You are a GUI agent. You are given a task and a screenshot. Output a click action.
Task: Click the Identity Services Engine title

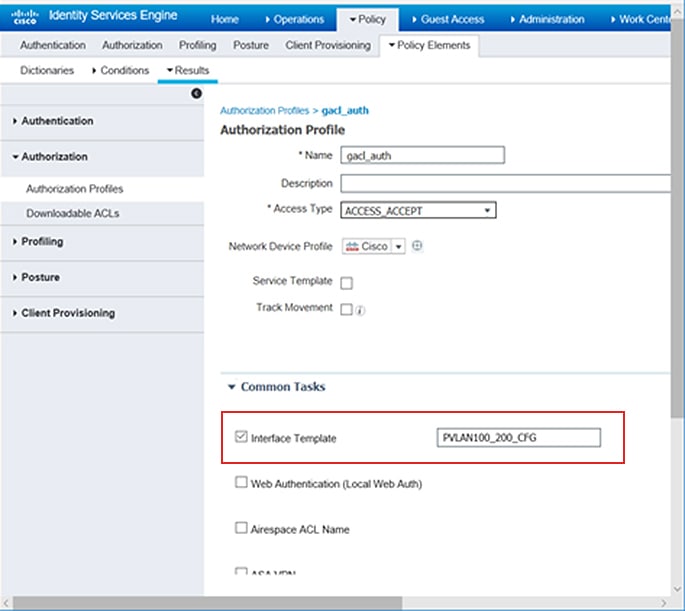tap(113, 15)
